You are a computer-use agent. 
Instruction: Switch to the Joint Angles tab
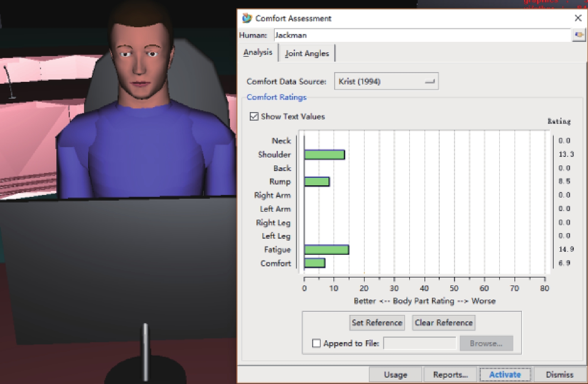pyautogui.click(x=307, y=53)
